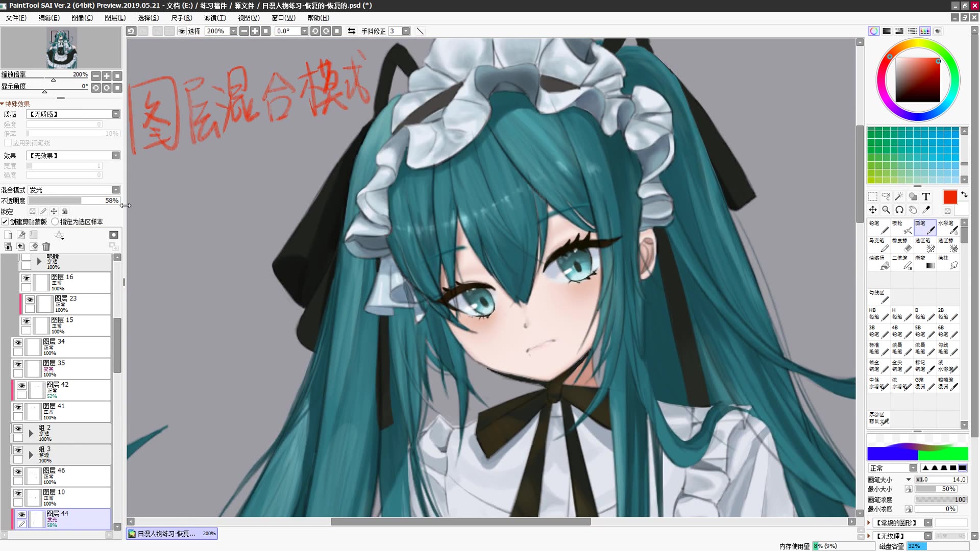Adjust the 不透明度 opacity slider
This screenshot has height=551, width=980.
(73, 201)
